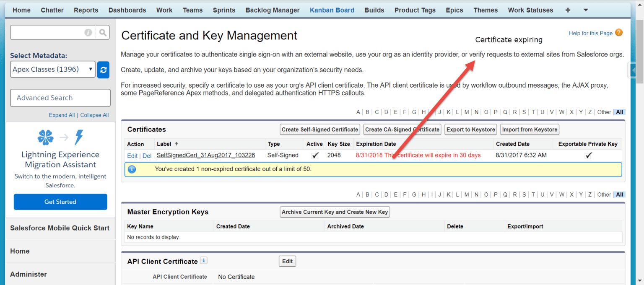The height and width of the screenshot is (285, 644).
Task: Click the magnifier search icon in the sidebar
Action: [102, 32]
